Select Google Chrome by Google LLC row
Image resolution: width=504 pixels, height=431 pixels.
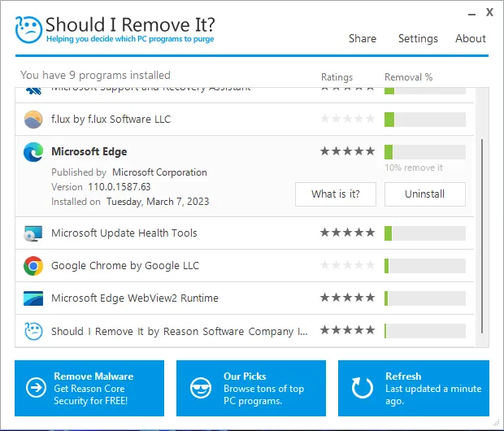click(245, 266)
